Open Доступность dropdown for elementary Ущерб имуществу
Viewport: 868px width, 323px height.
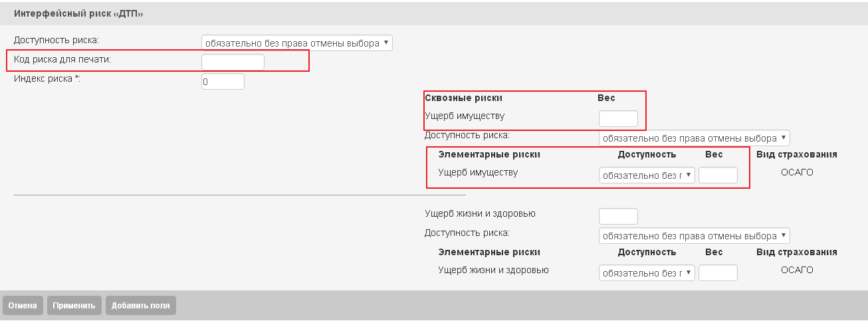click(x=647, y=175)
